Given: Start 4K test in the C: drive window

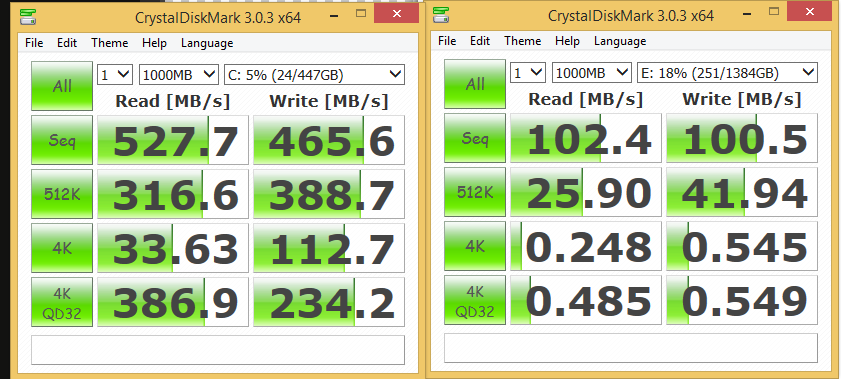Looking at the screenshot, I should click(x=62, y=248).
